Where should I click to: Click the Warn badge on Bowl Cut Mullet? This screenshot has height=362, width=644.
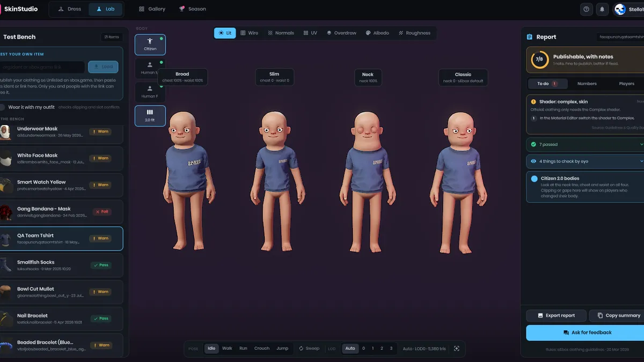101,292
